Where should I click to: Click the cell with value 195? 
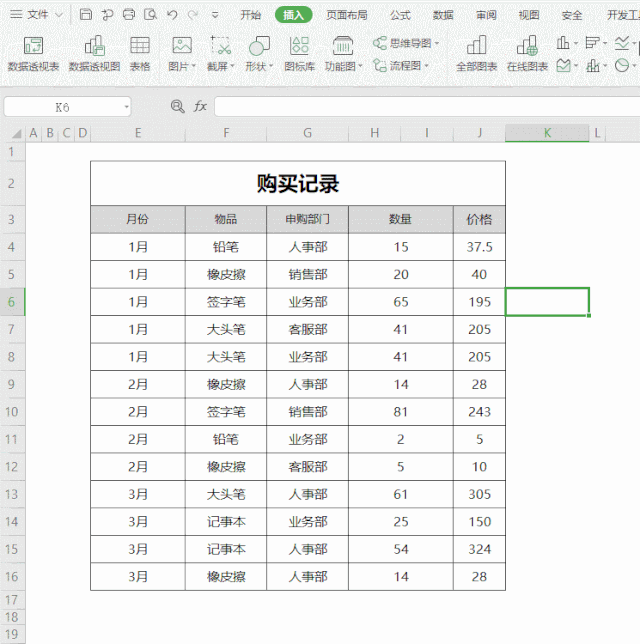479,302
